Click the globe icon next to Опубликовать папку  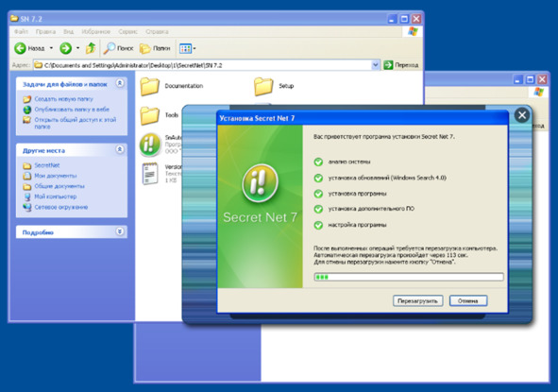27,110
